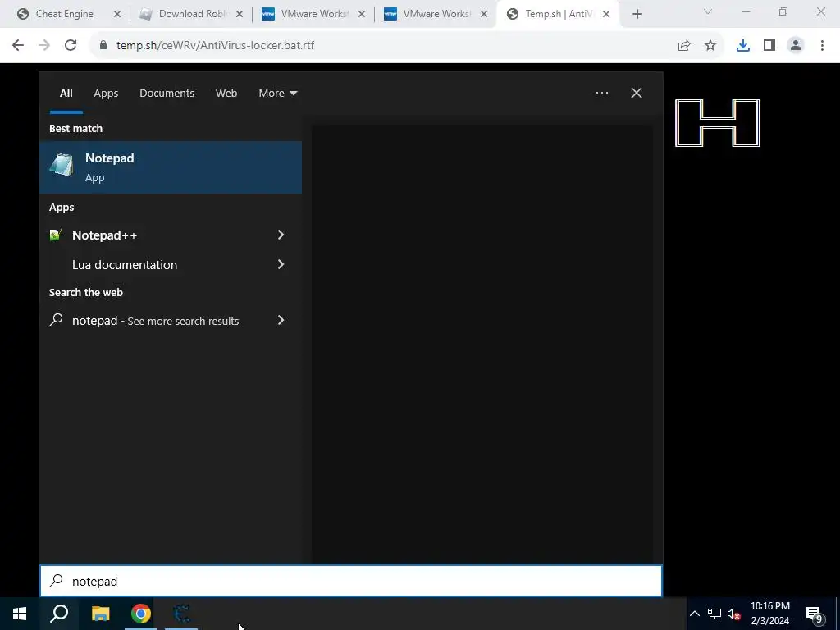Switch to the Cheat Engine tab
The height and width of the screenshot is (630, 840).
point(65,14)
